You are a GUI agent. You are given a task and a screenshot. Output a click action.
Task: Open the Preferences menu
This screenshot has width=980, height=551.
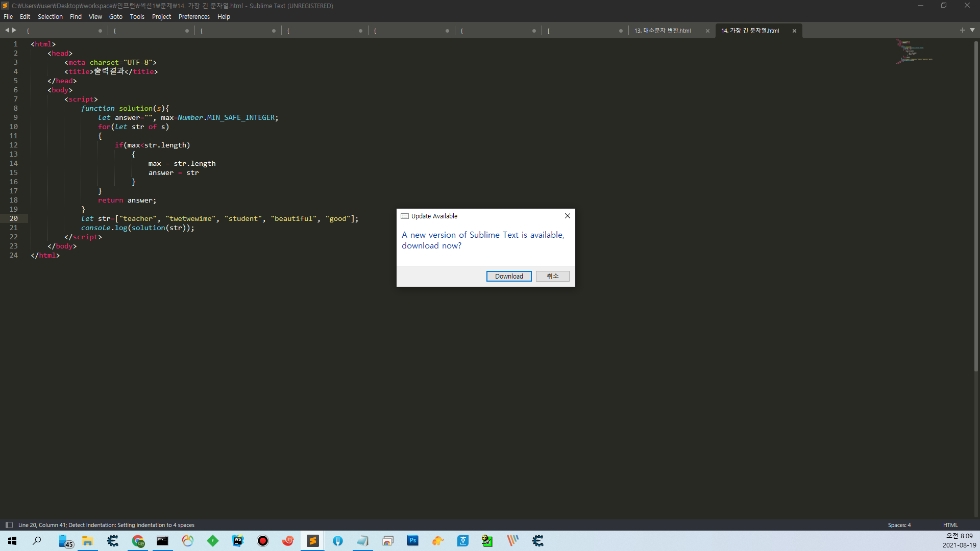(x=194, y=17)
